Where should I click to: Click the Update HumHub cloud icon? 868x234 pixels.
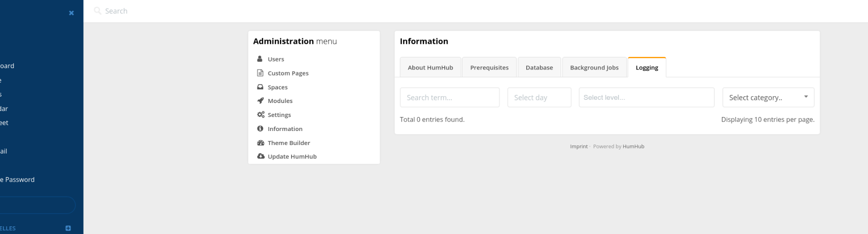[261, 156]
